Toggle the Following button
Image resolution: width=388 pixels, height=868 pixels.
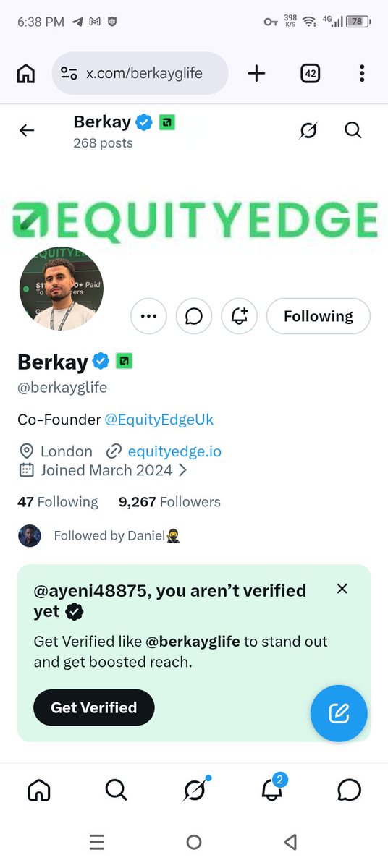pos(319,316)
